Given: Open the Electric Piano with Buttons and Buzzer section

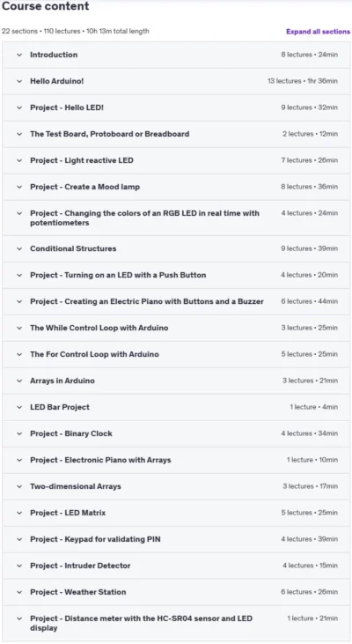Looking at the screenshot, I should pyautogui.click(x=176, y=301).
